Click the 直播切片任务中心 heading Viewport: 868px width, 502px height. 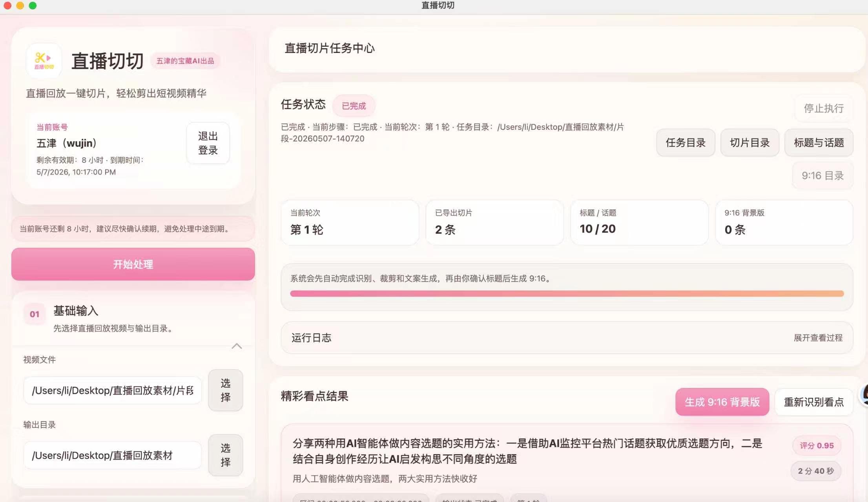click(330, 48)
